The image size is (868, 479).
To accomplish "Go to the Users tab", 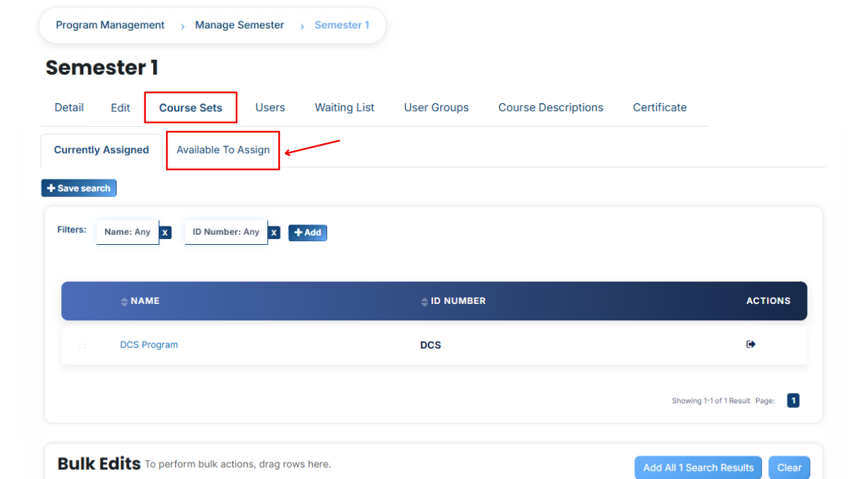I will (270, 107).
